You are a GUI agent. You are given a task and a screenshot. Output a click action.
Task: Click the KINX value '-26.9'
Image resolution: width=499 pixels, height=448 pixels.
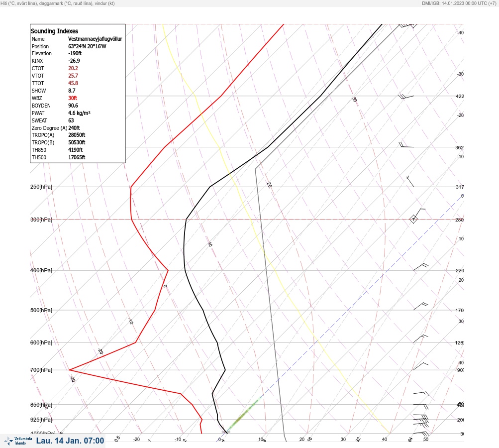click(74, 61)
